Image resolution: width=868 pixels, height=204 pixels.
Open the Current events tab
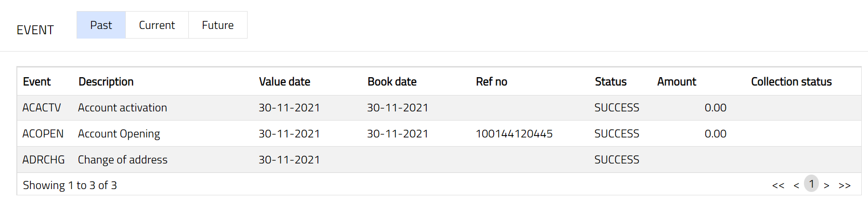tap(157, 25)
